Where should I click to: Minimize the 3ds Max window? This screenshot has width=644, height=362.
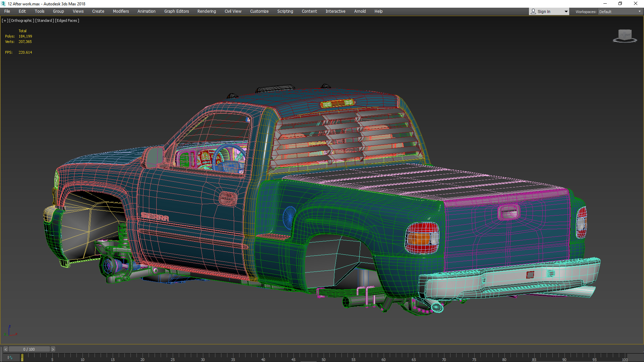click(x=605, y=4)
